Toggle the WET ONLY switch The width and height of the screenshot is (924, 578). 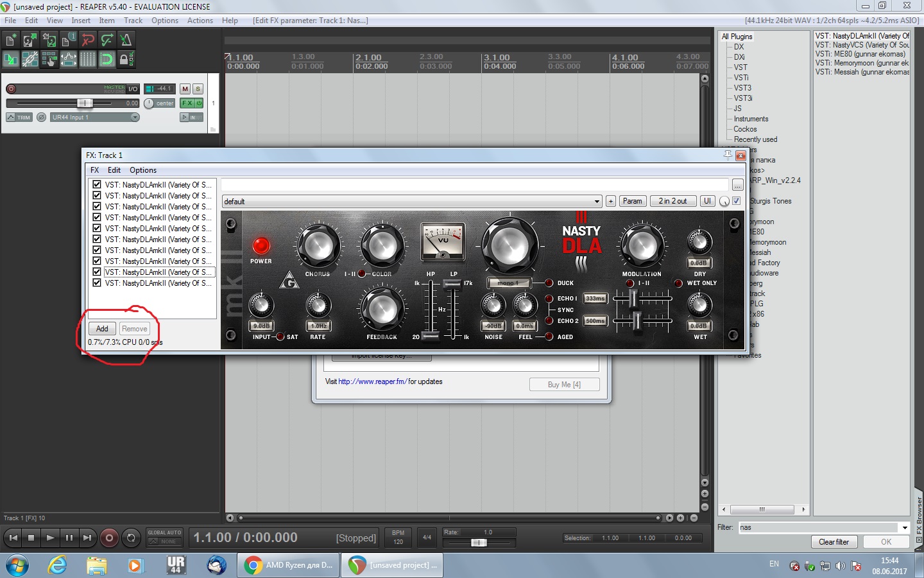[x=678, y=283]
